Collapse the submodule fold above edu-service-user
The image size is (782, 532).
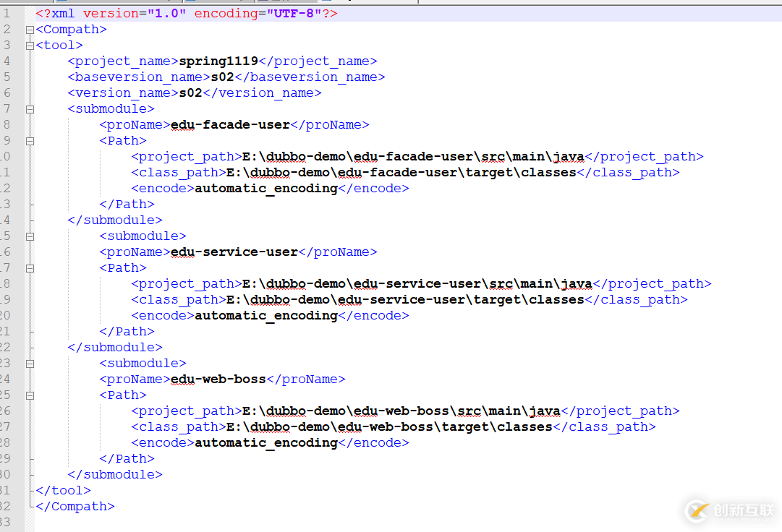click(30, 236)
